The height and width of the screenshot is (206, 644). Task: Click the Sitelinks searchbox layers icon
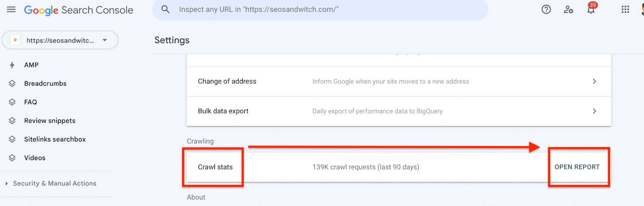point(12,139)
